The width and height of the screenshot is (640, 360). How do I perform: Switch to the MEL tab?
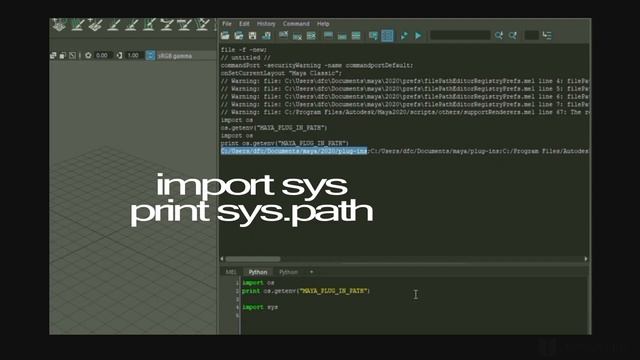tap(231, 272)
